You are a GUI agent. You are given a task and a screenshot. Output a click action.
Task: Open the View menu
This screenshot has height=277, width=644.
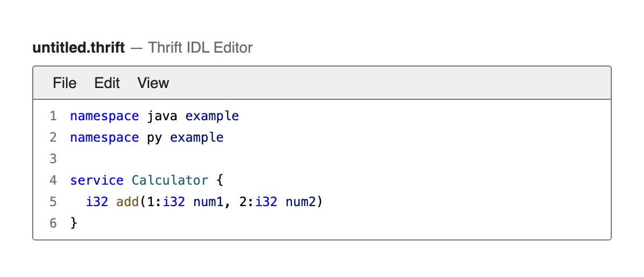[153, 83]
